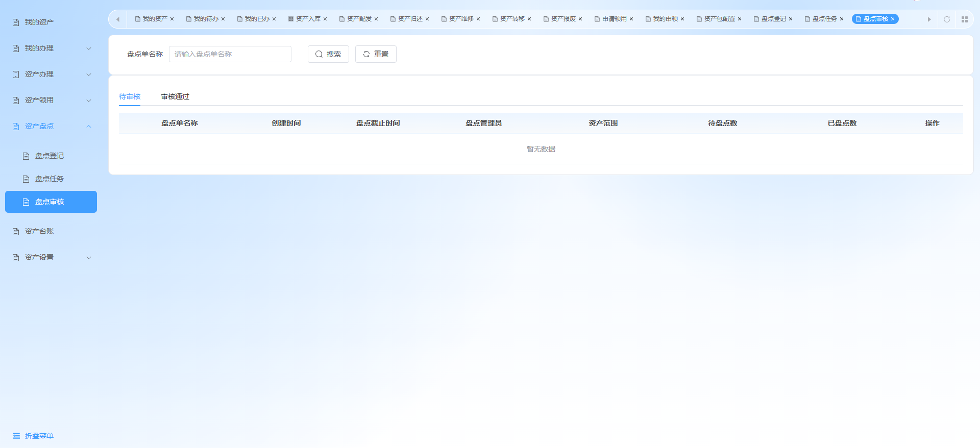Switch to the 待审核 tab
Screen dimensions: 980x448
pos(130,96)
